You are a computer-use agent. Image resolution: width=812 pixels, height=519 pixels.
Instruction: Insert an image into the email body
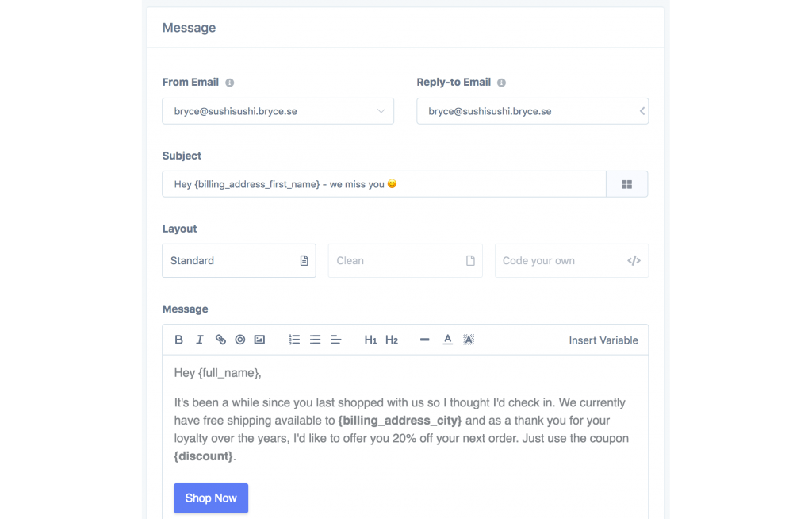[259, 339]
